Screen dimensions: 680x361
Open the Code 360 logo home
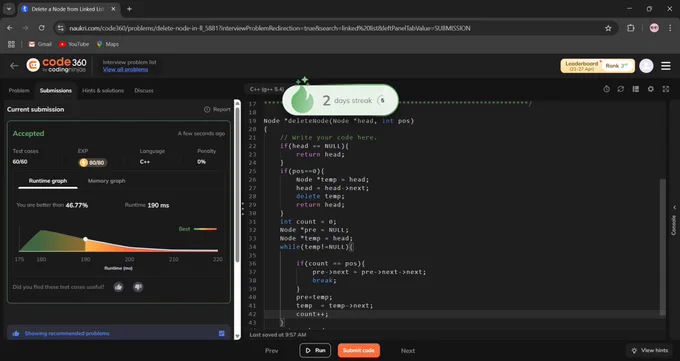pyautogui.click(x=56, y=65)
